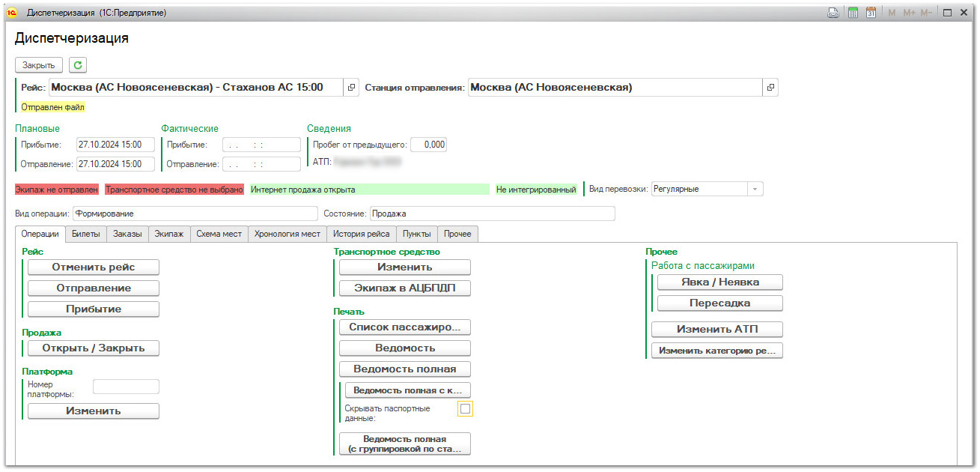This screenshot has height=472, width=980.
Task: Click the open-form icon beside Рейс field
Action: click(x=352, y=88)
